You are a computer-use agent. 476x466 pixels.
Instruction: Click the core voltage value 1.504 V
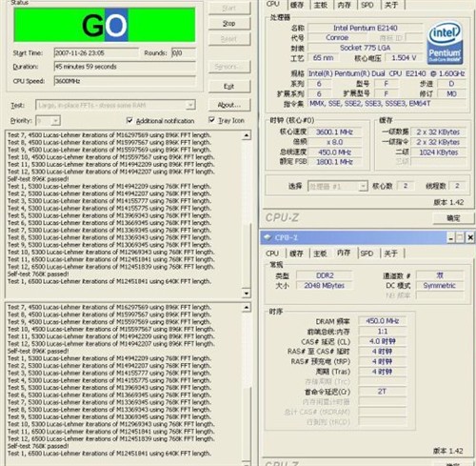[x=404, y=58]
